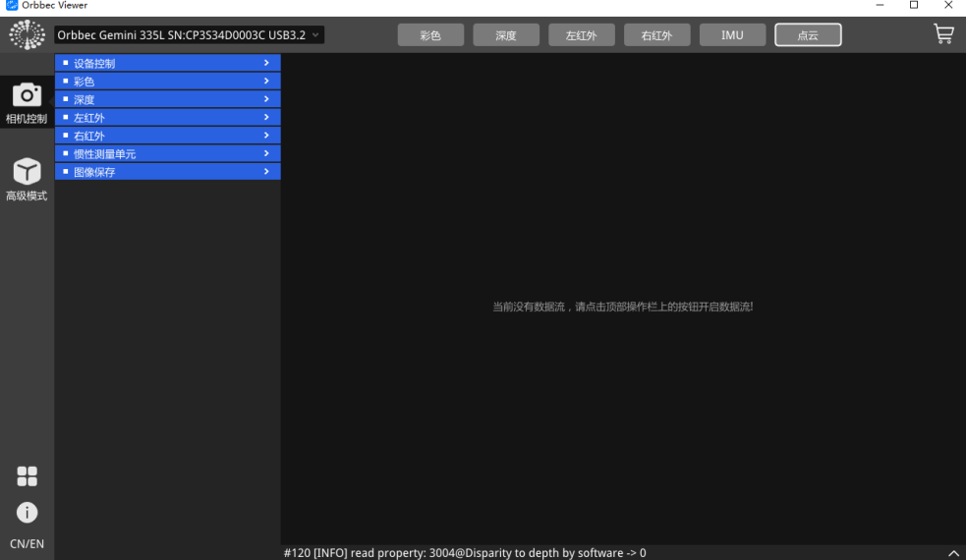Viewport: 966px width, 560px height.
Task: Select the camera control (相机控制) icon
Action: tap(27, 96)
